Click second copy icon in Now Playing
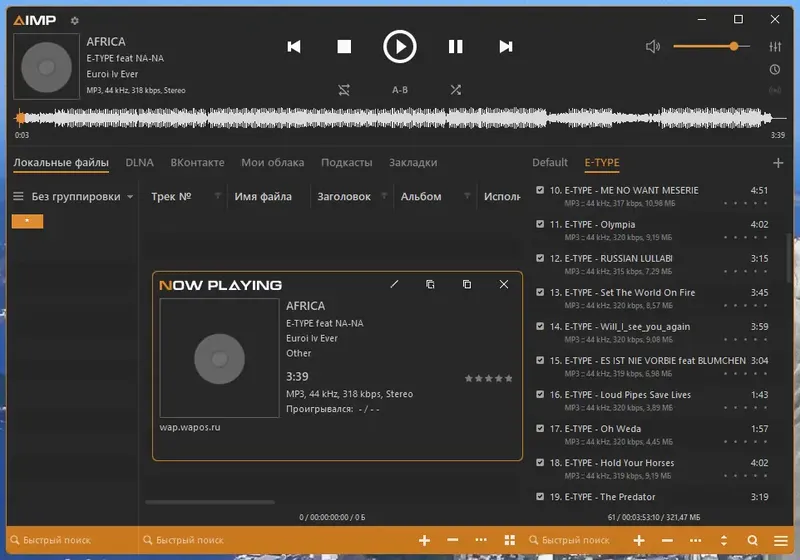800x560 pixels. point(467,285)
